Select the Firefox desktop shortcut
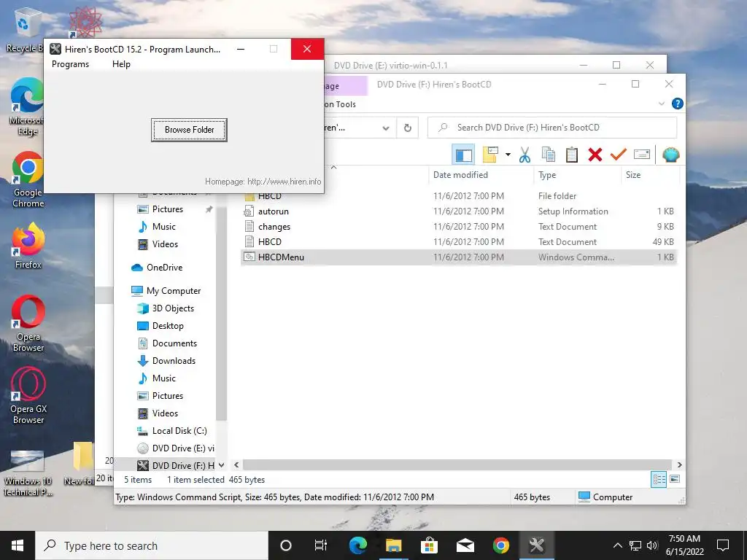The image size is (747, 560). (28, 246)
